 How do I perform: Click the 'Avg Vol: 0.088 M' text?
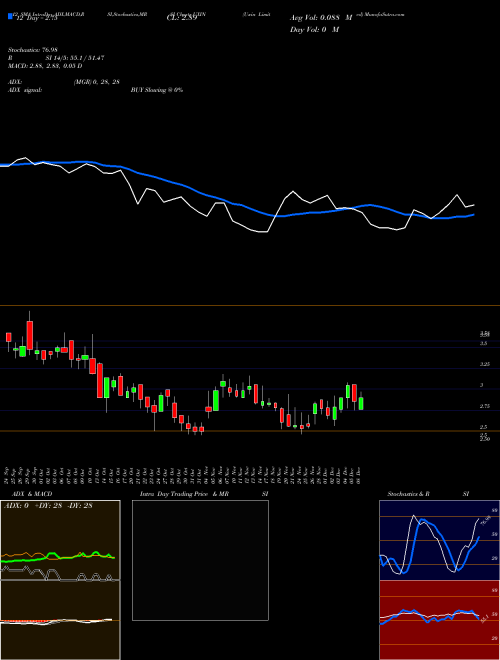pyautogui.click(x=321, y=18)
